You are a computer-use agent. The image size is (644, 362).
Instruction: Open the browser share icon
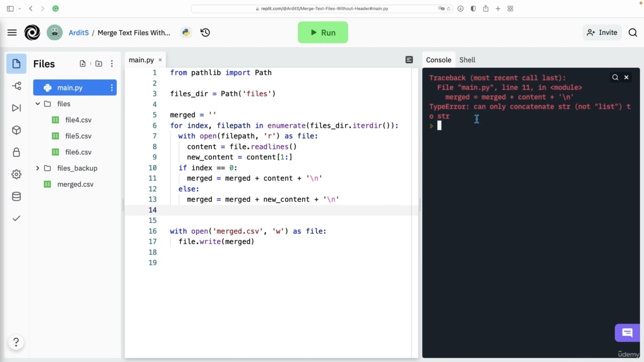pyautogui.click(x=486, y=9)
